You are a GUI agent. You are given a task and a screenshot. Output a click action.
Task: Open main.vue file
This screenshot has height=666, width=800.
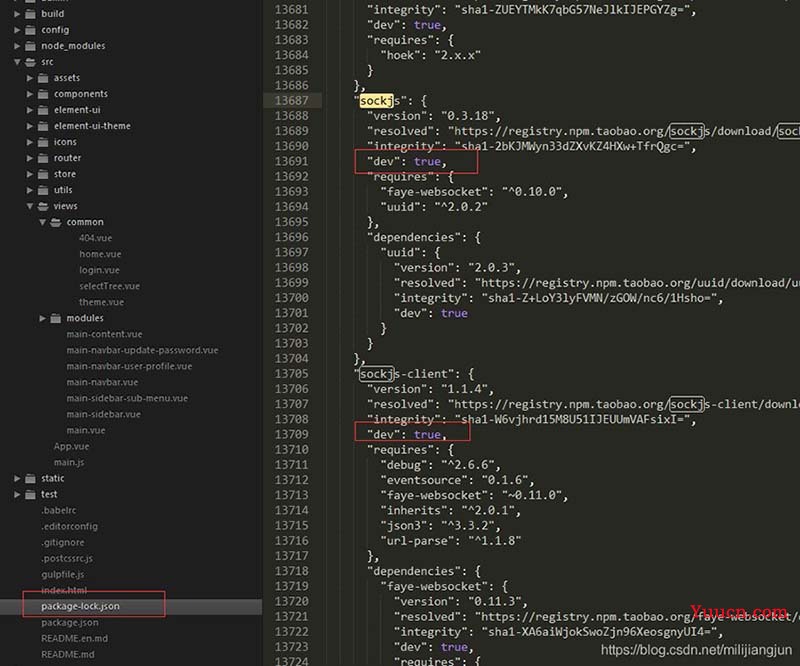tap(86, 430)
